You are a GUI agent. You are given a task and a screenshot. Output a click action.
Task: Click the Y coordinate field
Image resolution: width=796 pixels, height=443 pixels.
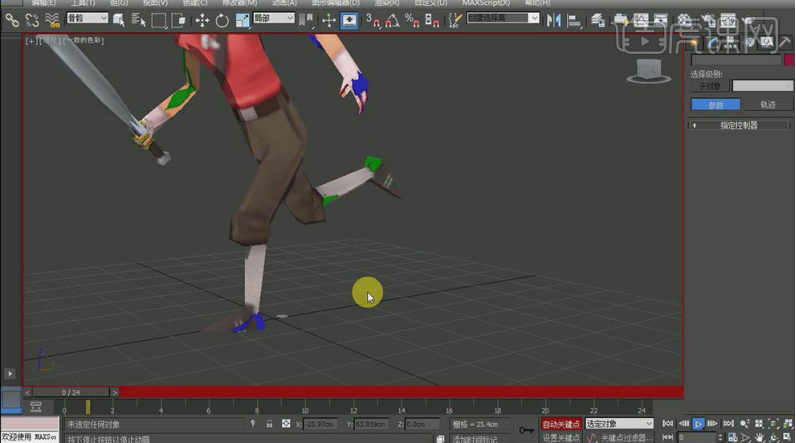pyautogui.click(x=371, y=424)
